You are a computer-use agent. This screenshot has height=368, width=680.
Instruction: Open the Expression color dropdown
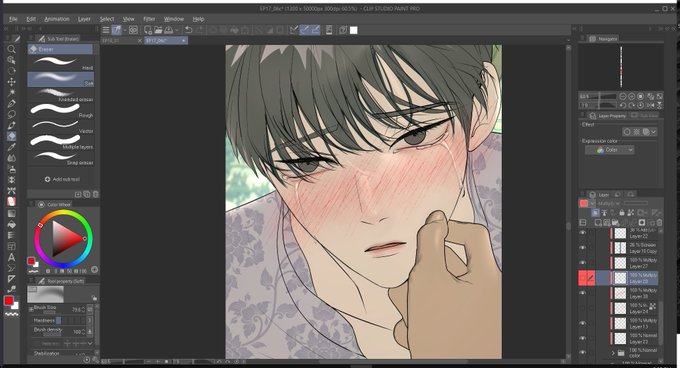610,150
